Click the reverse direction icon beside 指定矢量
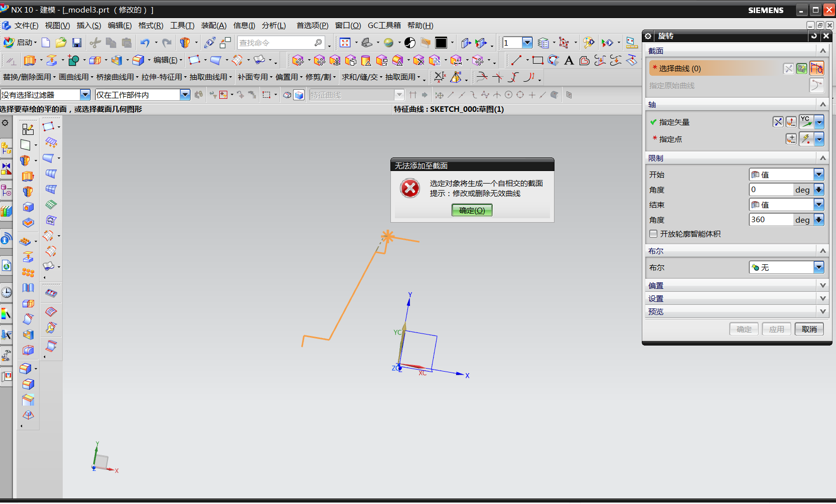The height and width of the screenshot is (504, 836). tap(778, 122)
